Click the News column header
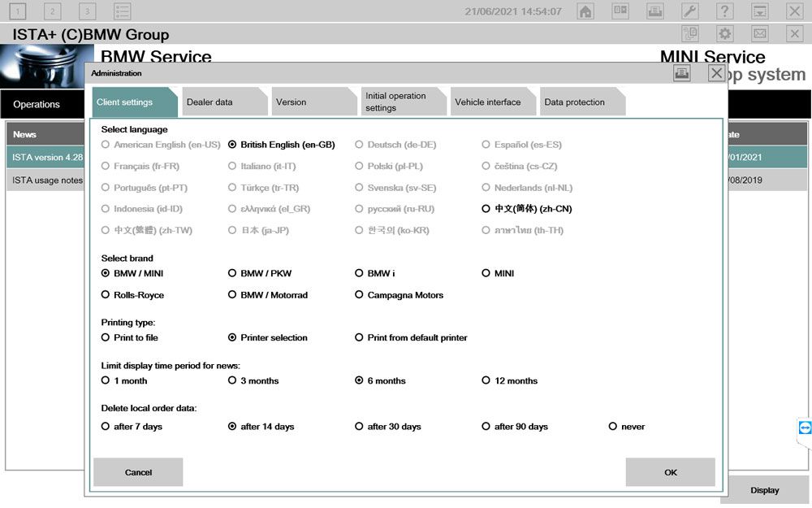The image size is (812, 508). pyautogui.click(x=45, y=134)
